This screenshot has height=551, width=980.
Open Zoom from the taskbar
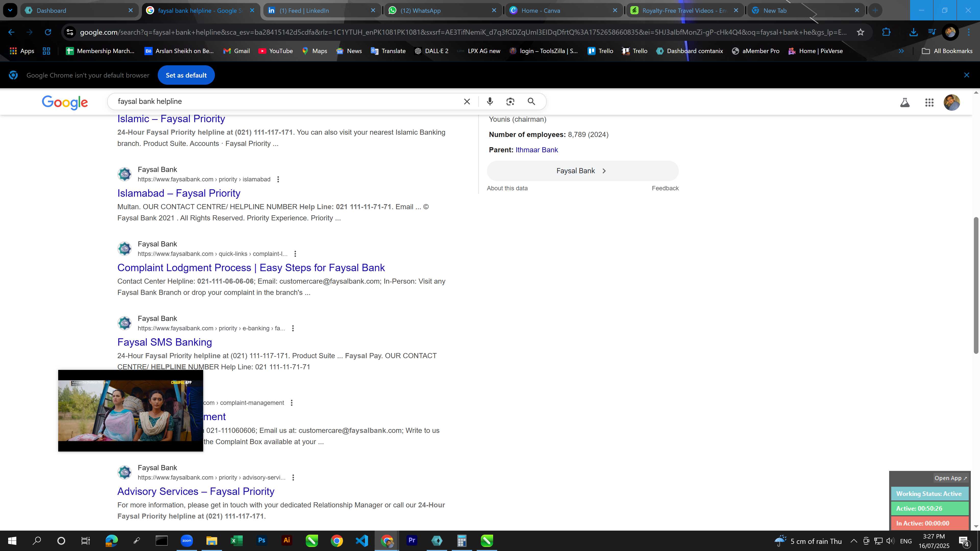(187, 540)
